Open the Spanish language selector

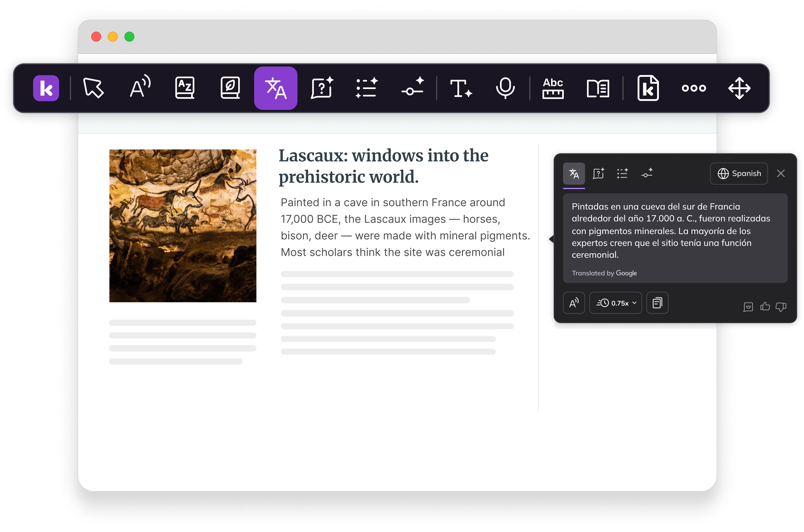pyautogui.click(x=739, y=173)
